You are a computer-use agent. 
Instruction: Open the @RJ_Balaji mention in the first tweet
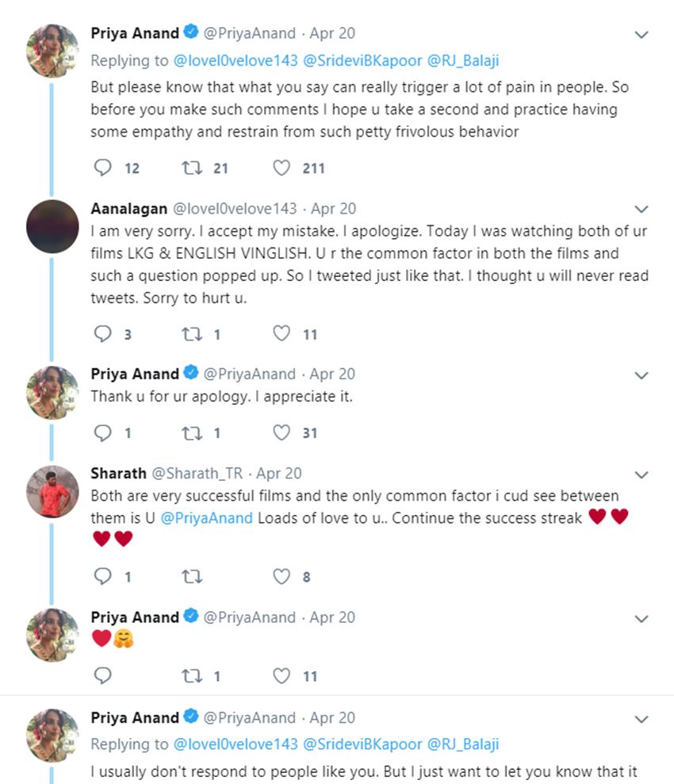coord(464,60)
